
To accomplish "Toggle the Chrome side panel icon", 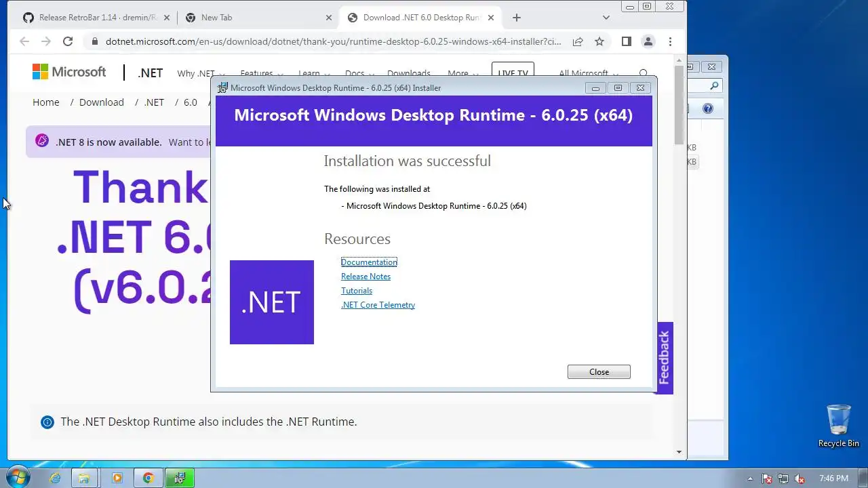I will tap(627, 41).
